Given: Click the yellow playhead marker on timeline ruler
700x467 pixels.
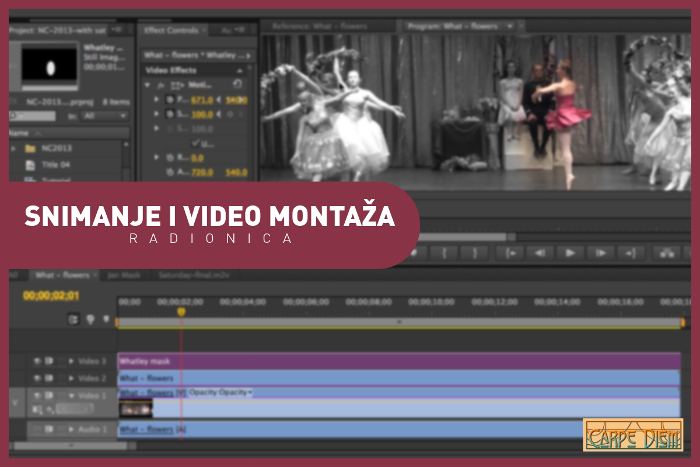Looking at the screenshot, I should tap(181, 312).
